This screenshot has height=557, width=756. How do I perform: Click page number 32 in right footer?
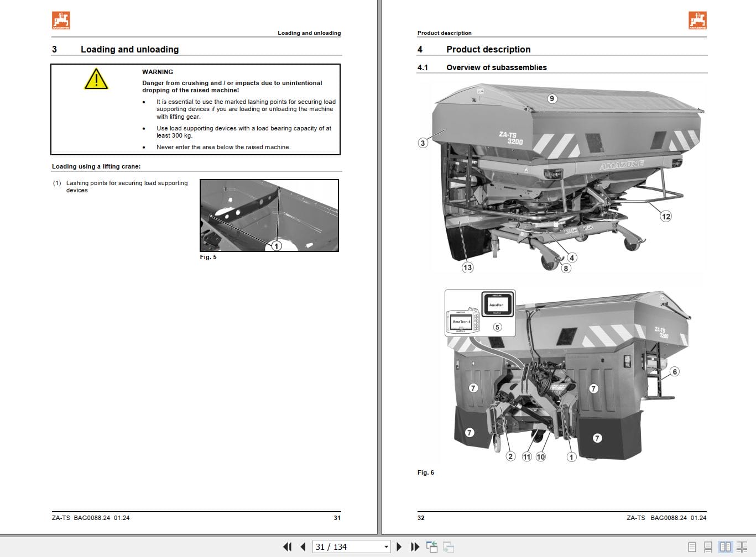(421, 518)
